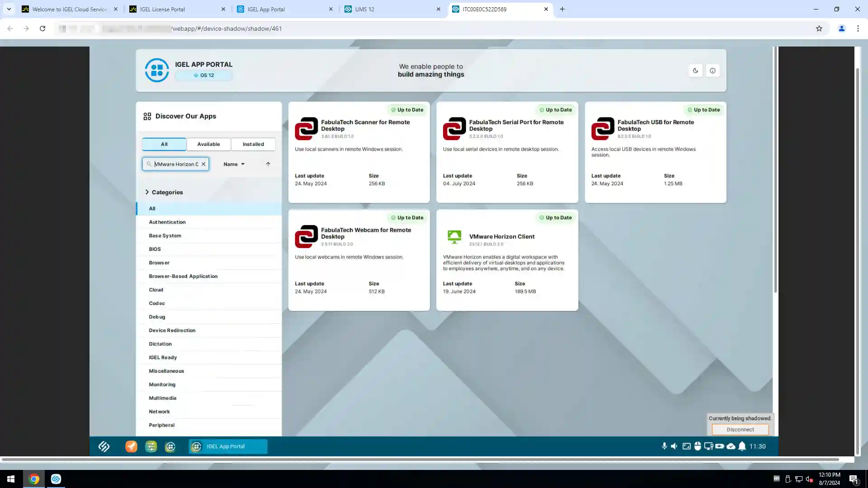Select the Device Redirection category
868x488 pixels.
[172, 330]
